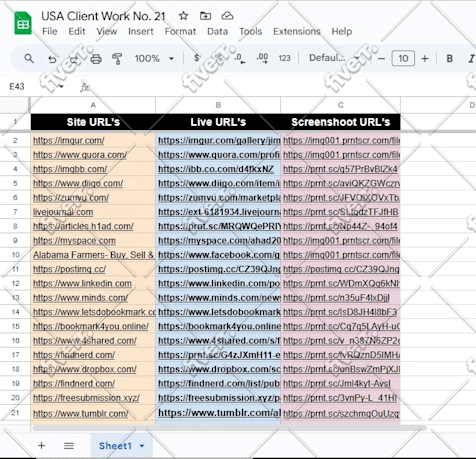Select column B header
Viewport: 476px width, 459px height.
[218, 105]
